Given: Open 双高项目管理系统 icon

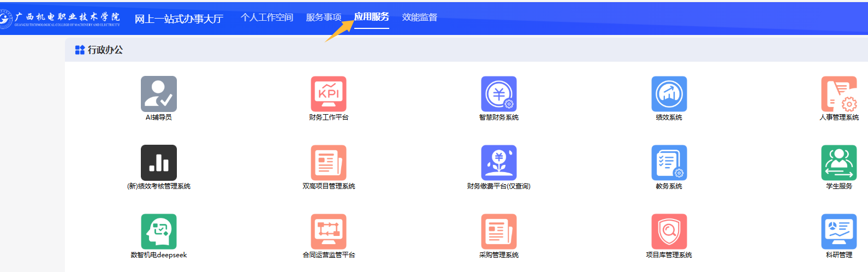Looking at the screenshot, I should 329,163.
